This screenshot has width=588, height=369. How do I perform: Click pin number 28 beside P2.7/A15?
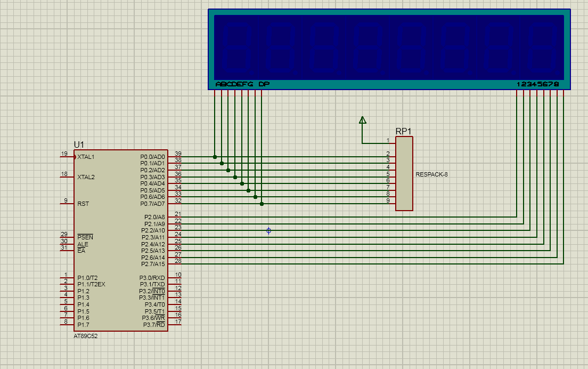tap(178, 261)
